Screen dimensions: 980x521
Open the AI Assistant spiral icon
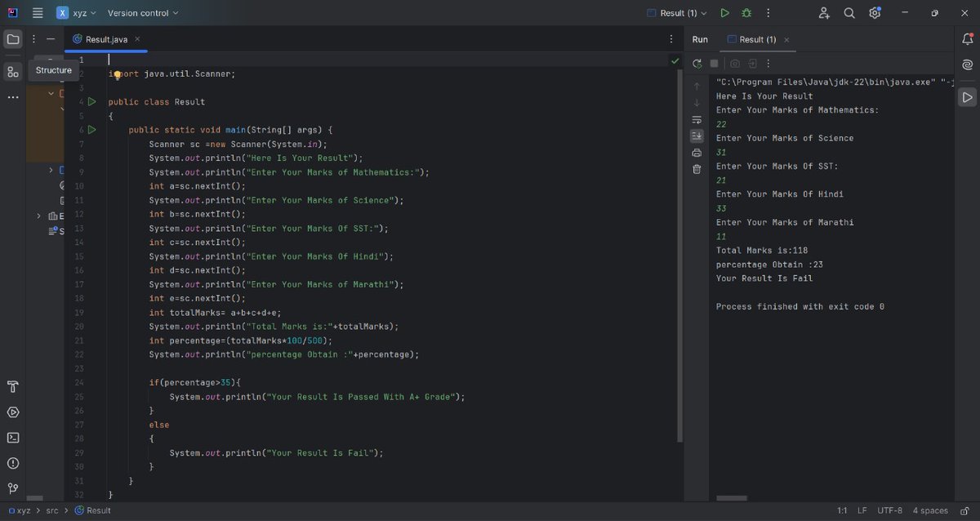pyautogui.click(x=967, y=65)
